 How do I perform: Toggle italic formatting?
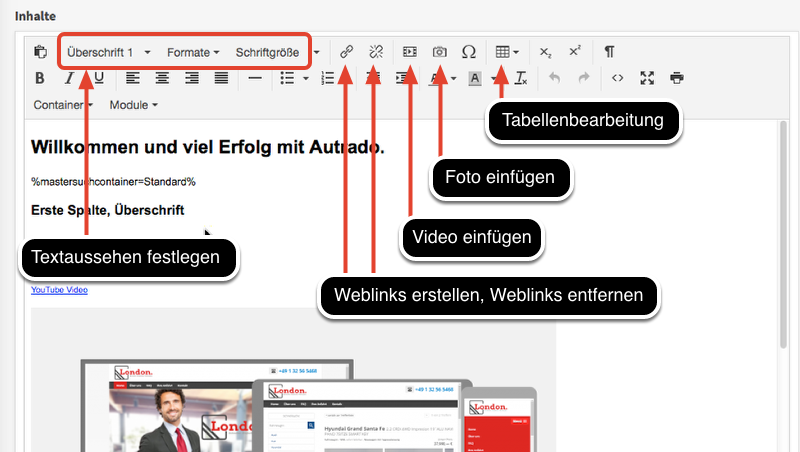pyautogui.click(x=69, y=78)
